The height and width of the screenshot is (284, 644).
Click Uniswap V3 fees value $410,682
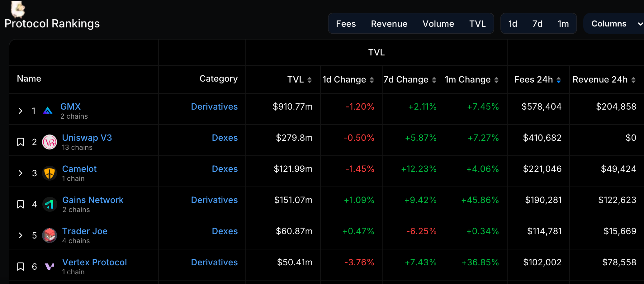(542, 138)
